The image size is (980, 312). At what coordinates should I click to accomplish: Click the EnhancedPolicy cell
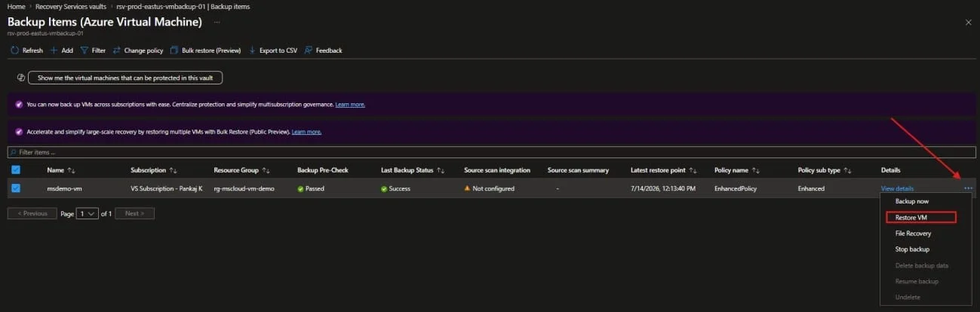(736, 188)
